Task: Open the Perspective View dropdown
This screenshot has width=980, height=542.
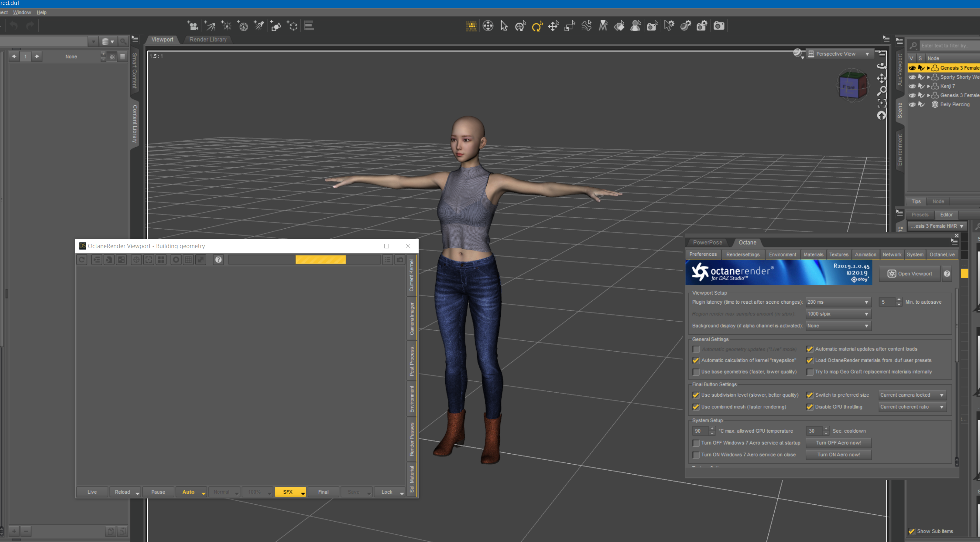Action: coord(838,54)
